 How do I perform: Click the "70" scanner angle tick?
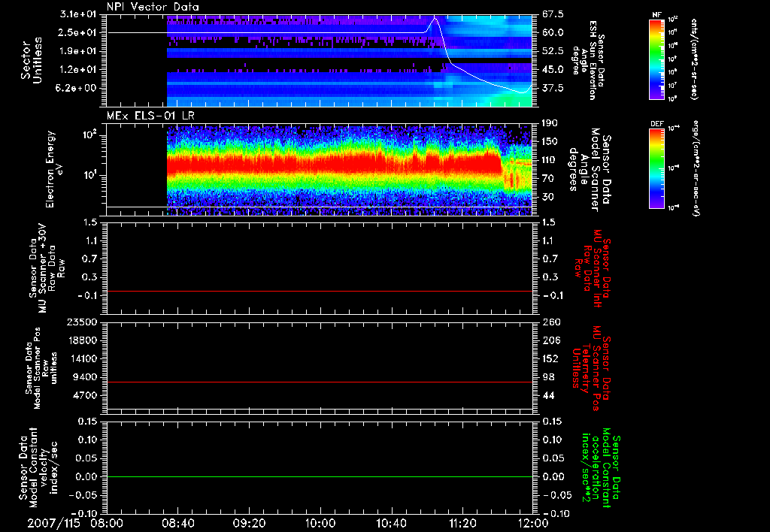pyautogui.click(x=547, y=179)
